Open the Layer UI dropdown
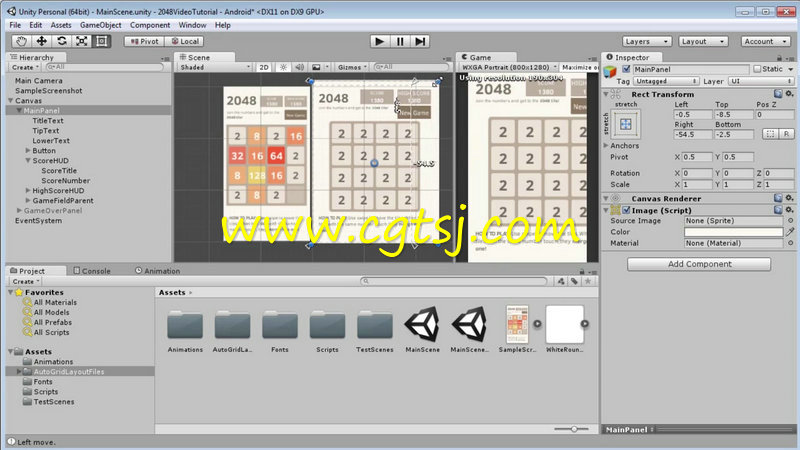 (x=761, y=81)
